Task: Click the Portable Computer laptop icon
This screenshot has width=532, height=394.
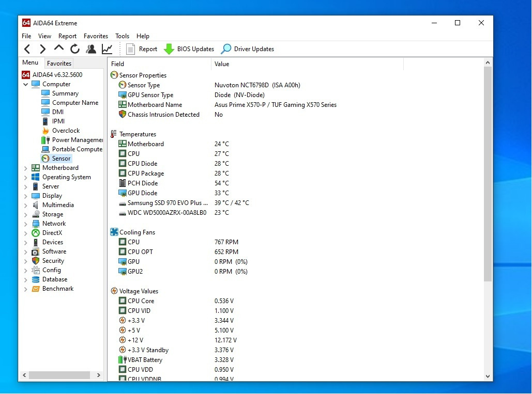Action: point(45,149)
